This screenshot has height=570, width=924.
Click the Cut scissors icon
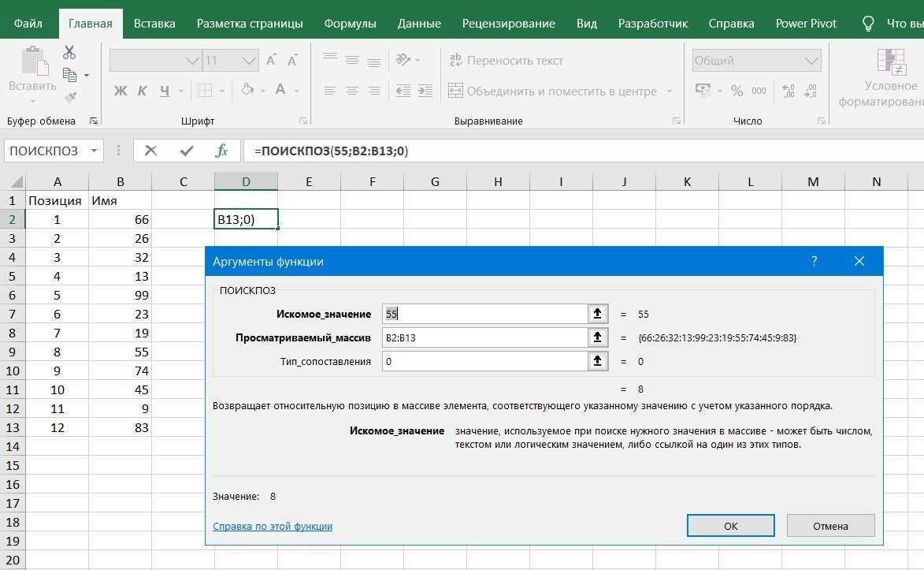[69, 53]
